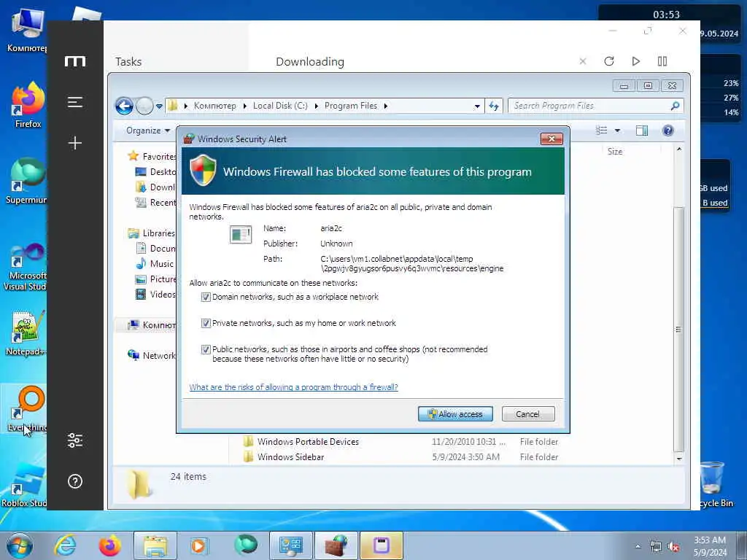Click the muted volume tray icon

click(x=673, y=547)
